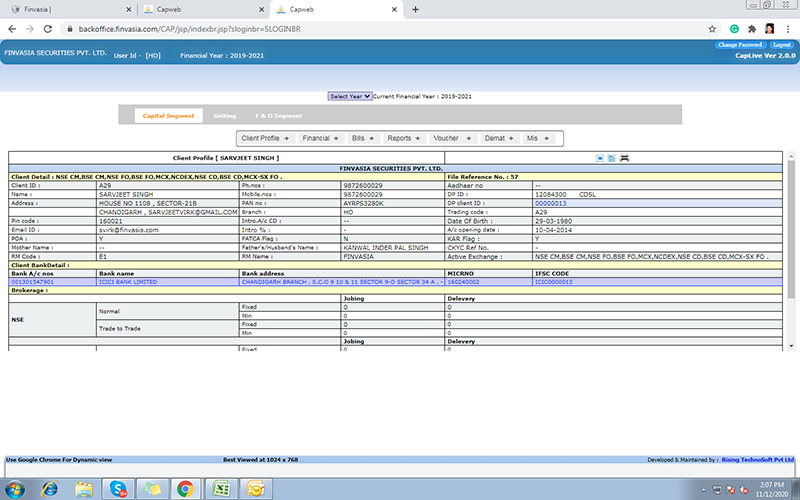Click the volume muted tray icon

743,490
